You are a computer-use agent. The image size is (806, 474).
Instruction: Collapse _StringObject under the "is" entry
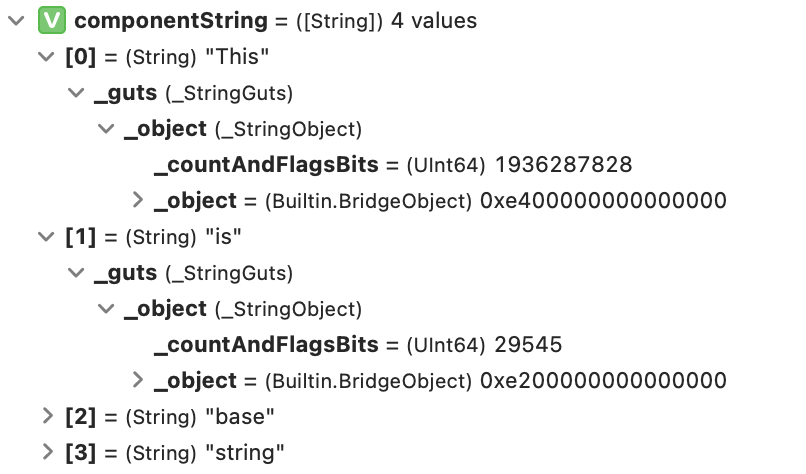(x=106, y=309)
